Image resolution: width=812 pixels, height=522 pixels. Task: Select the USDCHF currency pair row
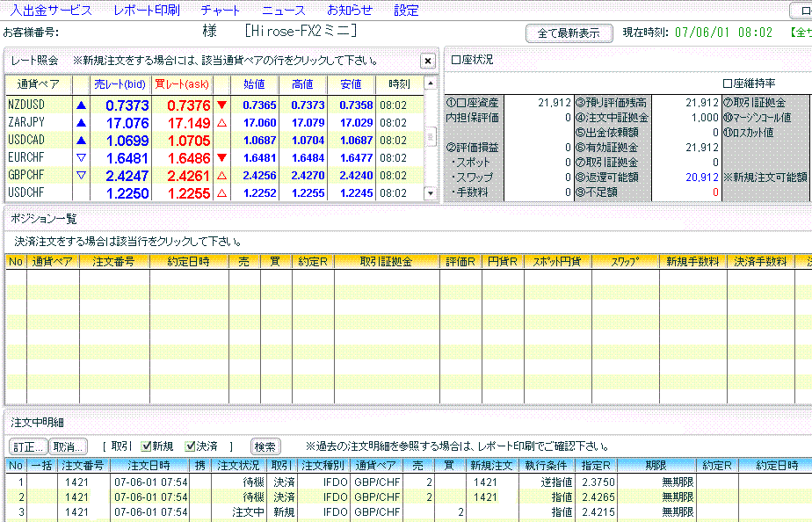(x=214, y=193)
